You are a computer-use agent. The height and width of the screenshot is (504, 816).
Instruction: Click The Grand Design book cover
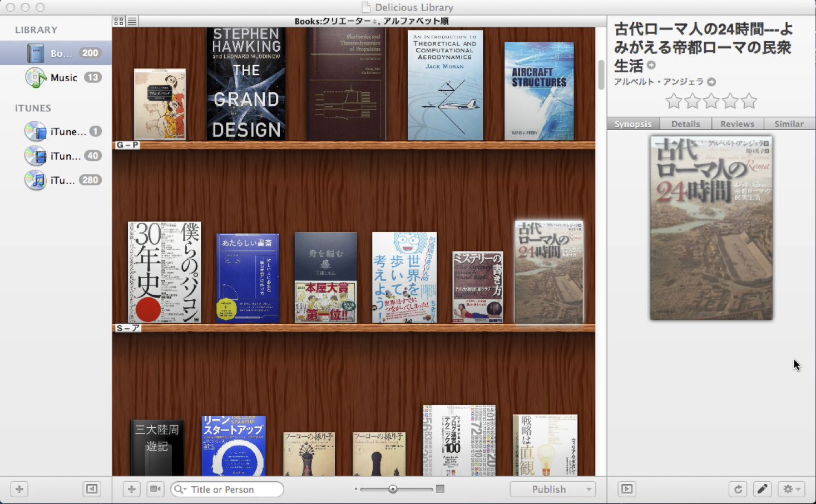pyautogui.click(x=246, y=84)
